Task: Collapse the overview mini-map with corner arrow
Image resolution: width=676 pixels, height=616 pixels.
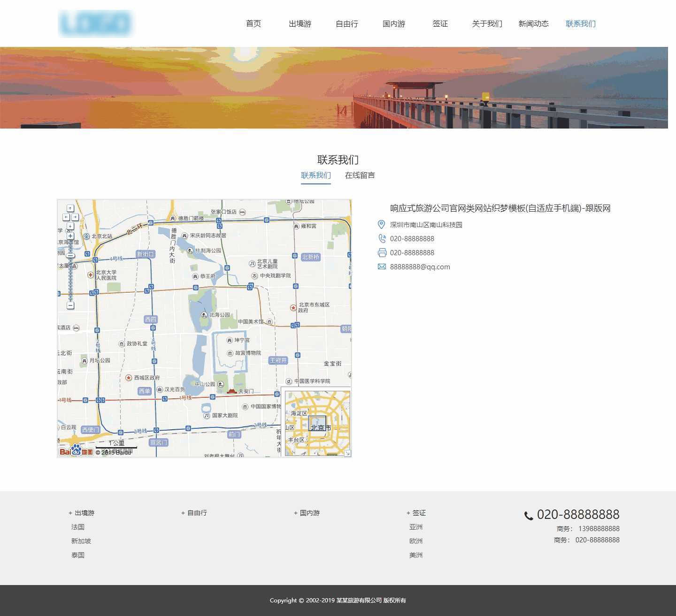Action: (347, 453)
